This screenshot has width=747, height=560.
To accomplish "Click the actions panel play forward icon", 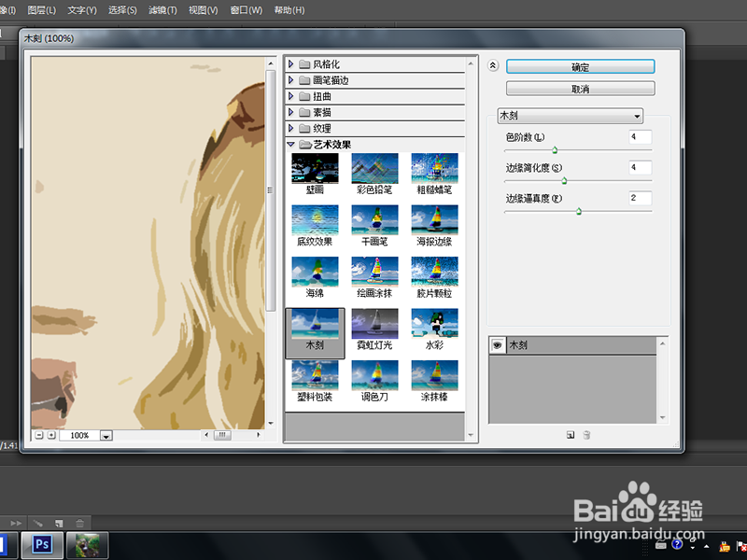I will pos(16,524).
